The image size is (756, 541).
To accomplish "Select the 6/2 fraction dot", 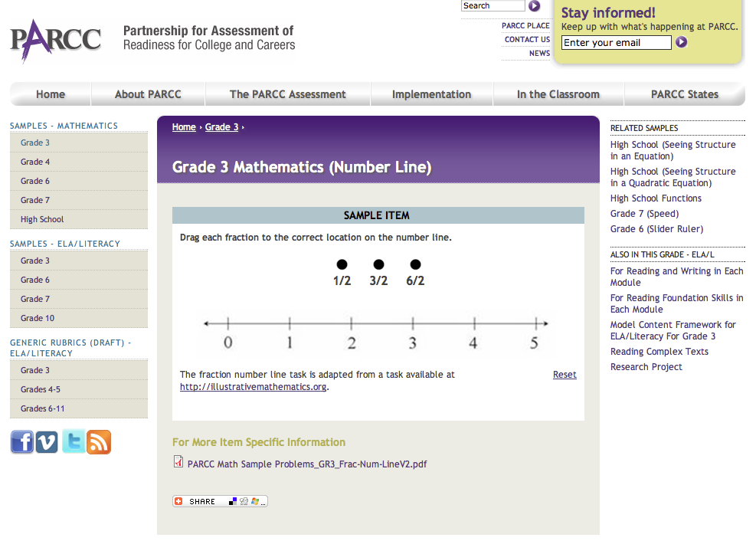I will click(x=416, y=264).
